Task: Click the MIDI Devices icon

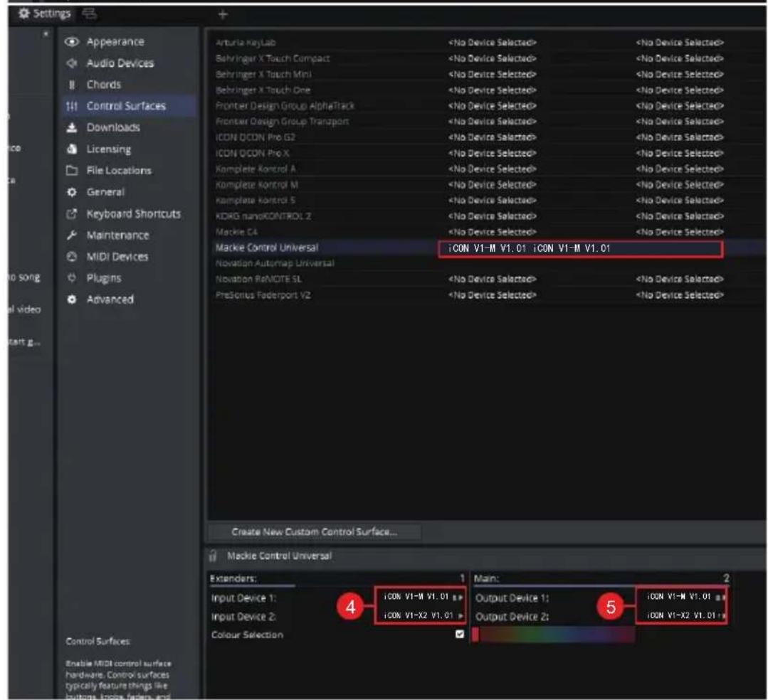Action: click(72, 257)
